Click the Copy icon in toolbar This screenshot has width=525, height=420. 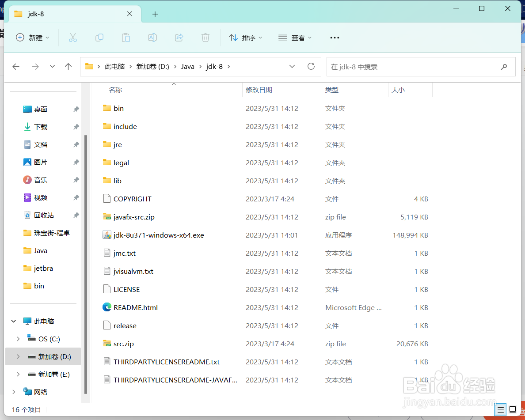pos(99,38)
